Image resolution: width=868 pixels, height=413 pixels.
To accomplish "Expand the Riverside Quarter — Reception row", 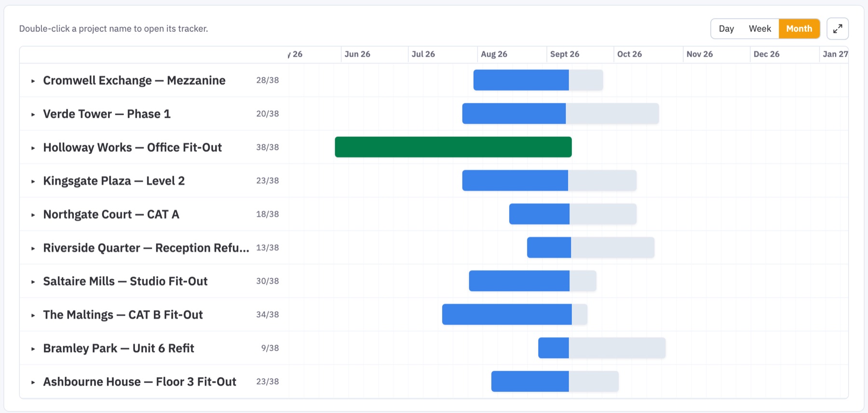I will tap(33, 248).
